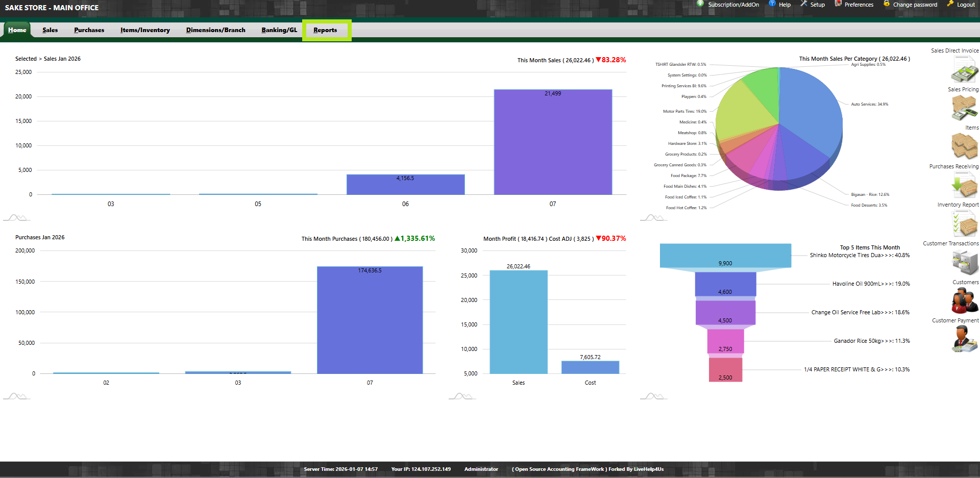Open the Sales Pricing shortcut icon
The width and height of the screenshot is (980, 478).
click(964, 108)
